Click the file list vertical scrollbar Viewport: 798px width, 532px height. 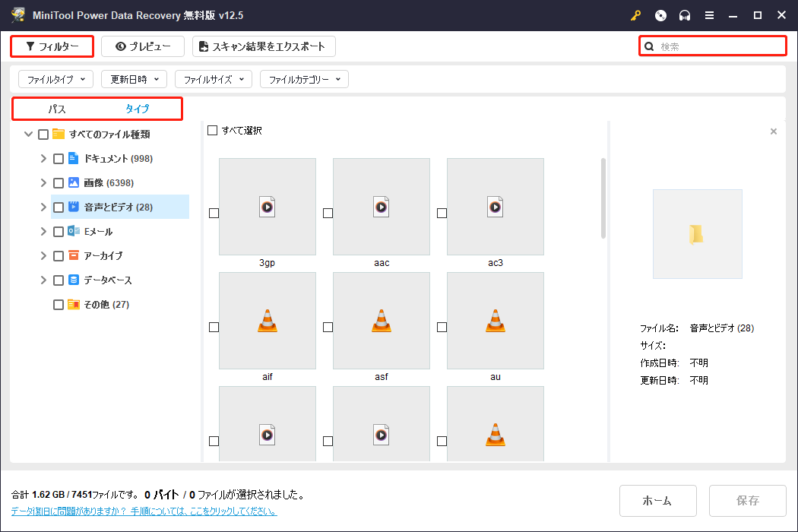tap(603, 198)
